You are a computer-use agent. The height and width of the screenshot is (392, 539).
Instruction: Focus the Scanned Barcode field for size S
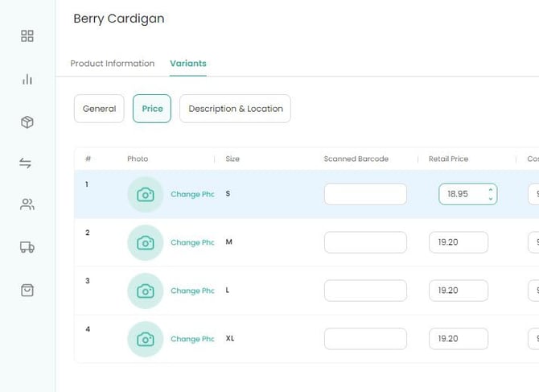[365, 194]
